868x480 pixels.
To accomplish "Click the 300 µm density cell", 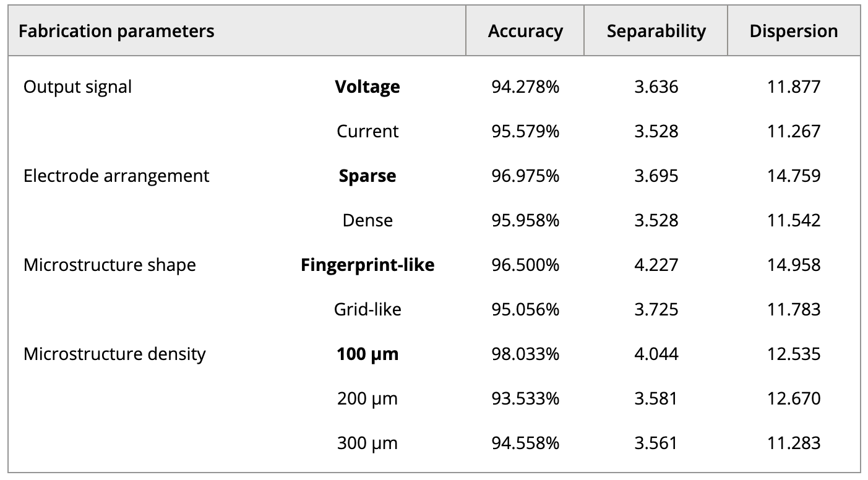I will click(367, 443).
